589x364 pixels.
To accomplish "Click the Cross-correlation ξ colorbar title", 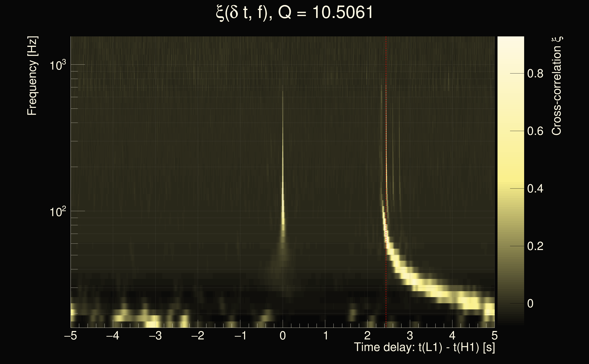I will (557, 86).
